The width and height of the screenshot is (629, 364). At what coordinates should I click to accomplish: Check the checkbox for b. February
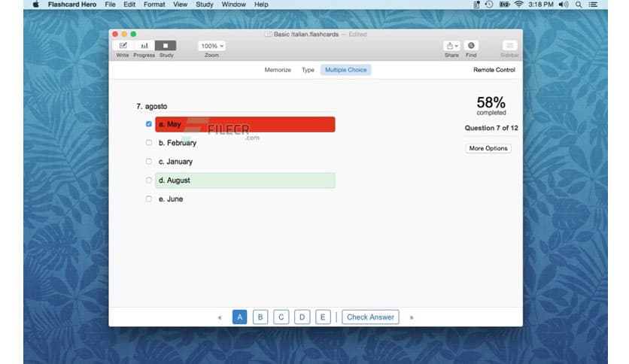click(149, 142)
